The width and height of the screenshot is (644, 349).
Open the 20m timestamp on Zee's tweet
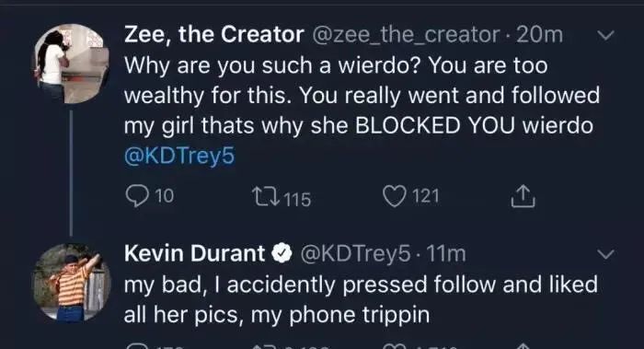[539, 35]
